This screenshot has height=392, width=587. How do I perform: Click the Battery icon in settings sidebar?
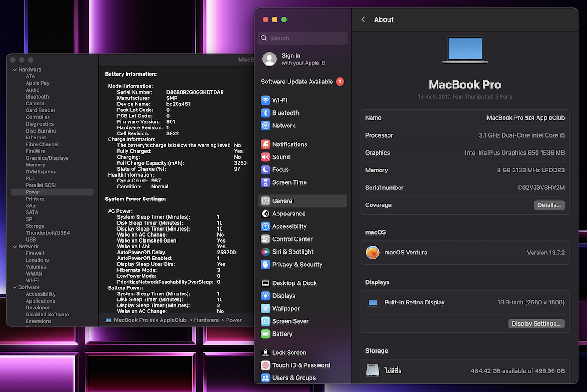point(266,334)
